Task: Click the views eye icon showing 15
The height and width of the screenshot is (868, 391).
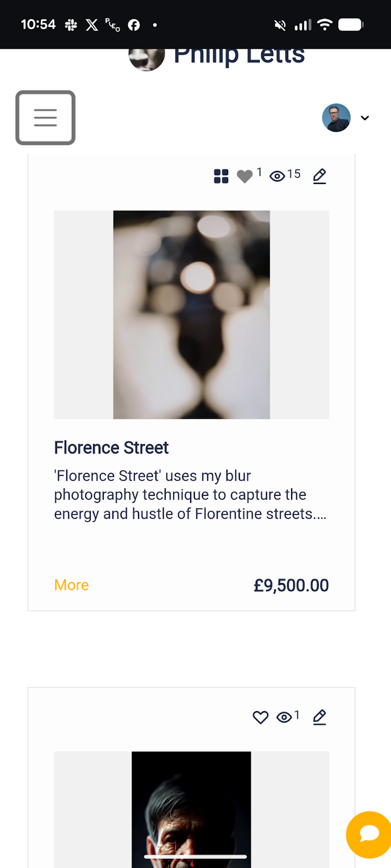Action: coord(278,176)
